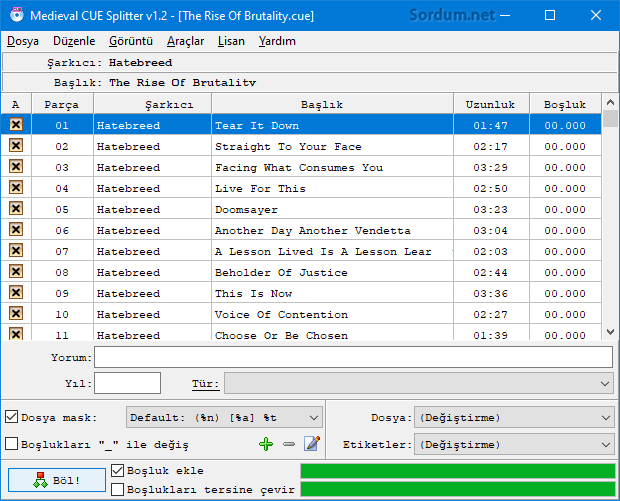
Task: Click the Yorum comment input field
Action: click(x=353, y=357)
